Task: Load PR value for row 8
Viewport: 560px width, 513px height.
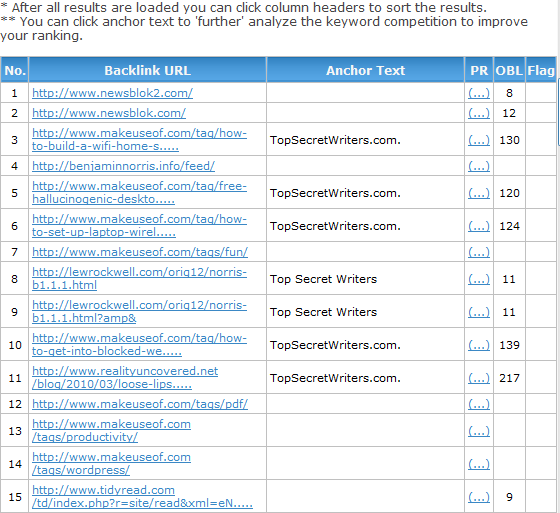Action: pos(479,279)
